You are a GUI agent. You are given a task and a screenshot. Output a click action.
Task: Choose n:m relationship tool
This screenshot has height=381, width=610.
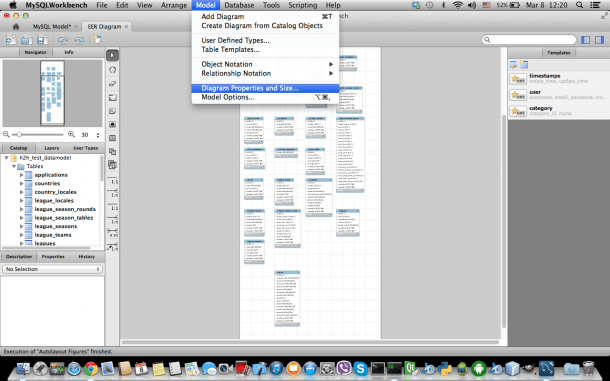[x=112, y=233]
